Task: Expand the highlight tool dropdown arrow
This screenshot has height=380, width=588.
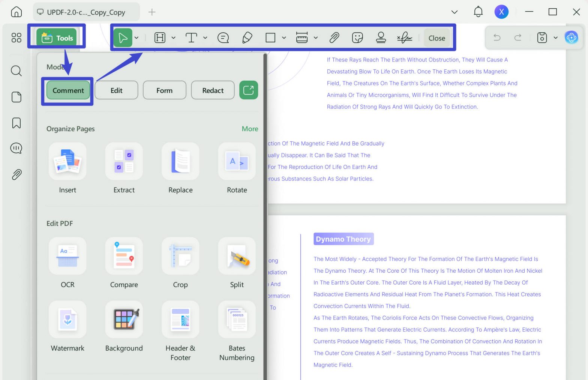Action: [x=173, y=38]
